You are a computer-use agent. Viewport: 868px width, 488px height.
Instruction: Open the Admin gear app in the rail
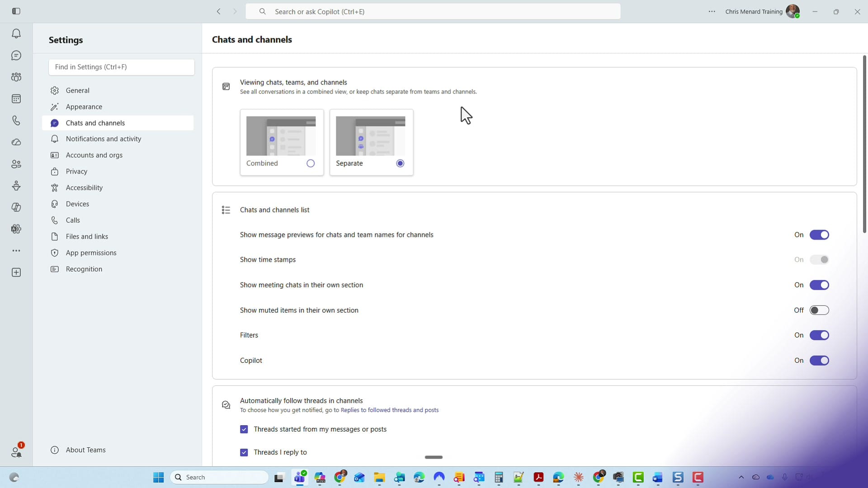click(16, 229)
